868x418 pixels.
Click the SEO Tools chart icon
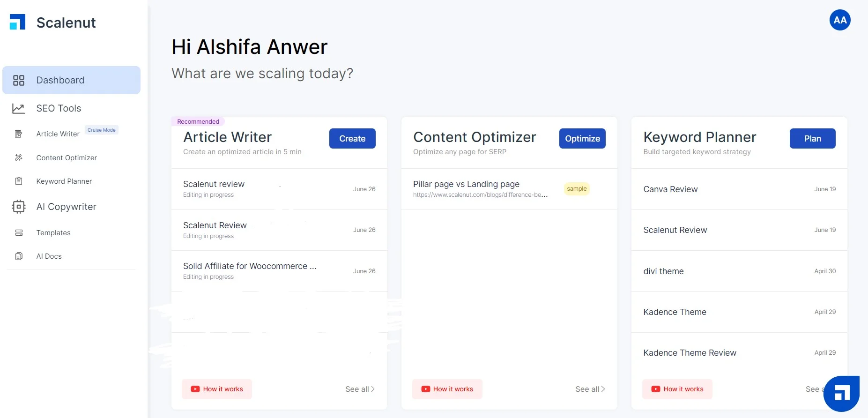[x=19, y=108]
